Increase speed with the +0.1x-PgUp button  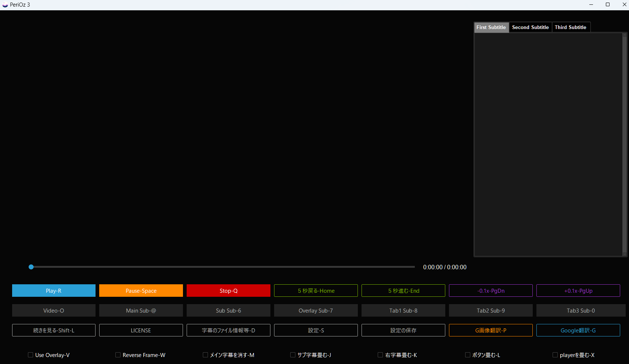click(578, 291)
